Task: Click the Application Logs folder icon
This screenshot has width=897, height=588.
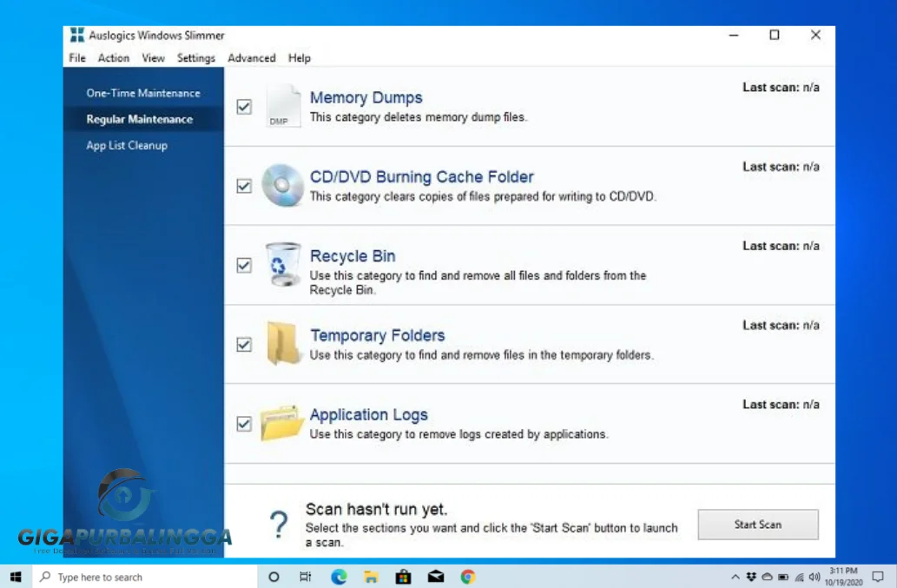Action: pyautogui.click(x=280, y=423)
